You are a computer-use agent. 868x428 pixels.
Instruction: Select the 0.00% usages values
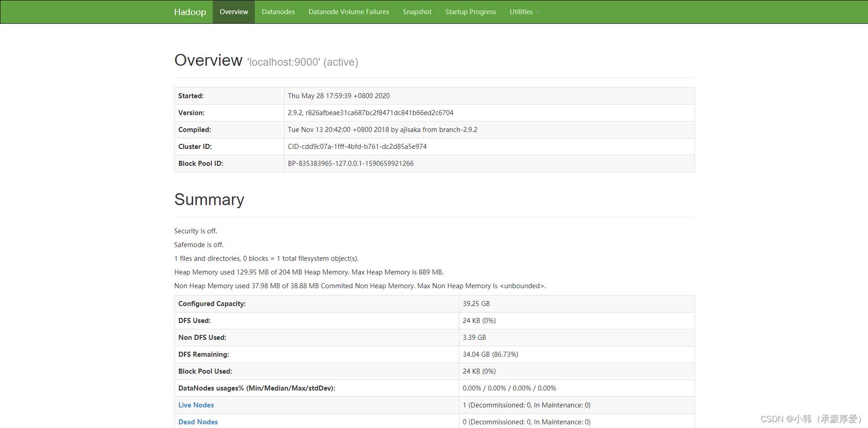tap(509, 388)
